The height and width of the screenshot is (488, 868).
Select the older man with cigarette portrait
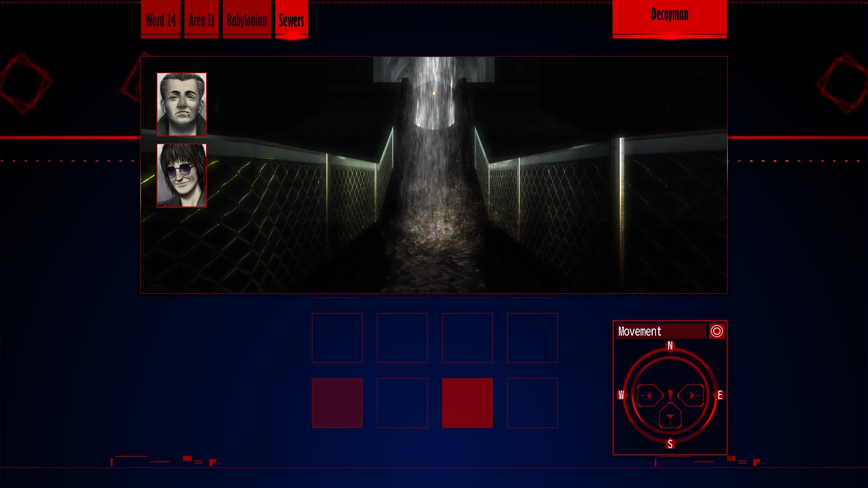182,104
